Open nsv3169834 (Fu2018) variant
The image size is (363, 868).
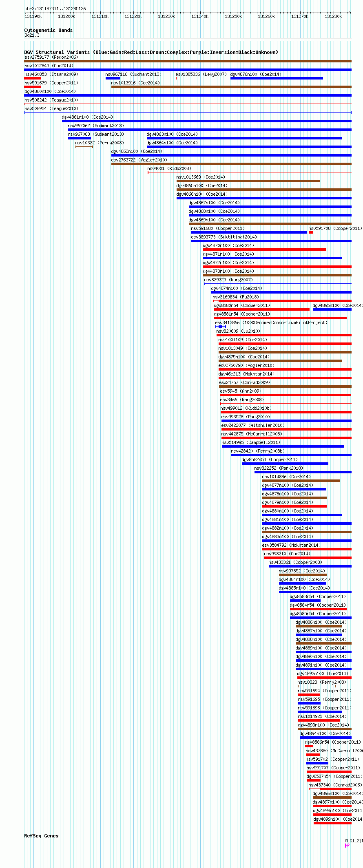pyautogui.click(x=236, y=297)
